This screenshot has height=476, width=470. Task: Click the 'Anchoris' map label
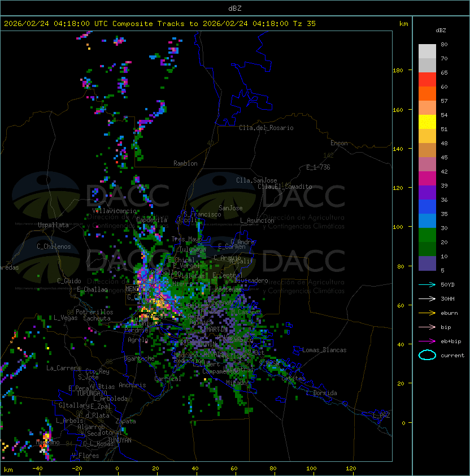[x=132, y=385]
